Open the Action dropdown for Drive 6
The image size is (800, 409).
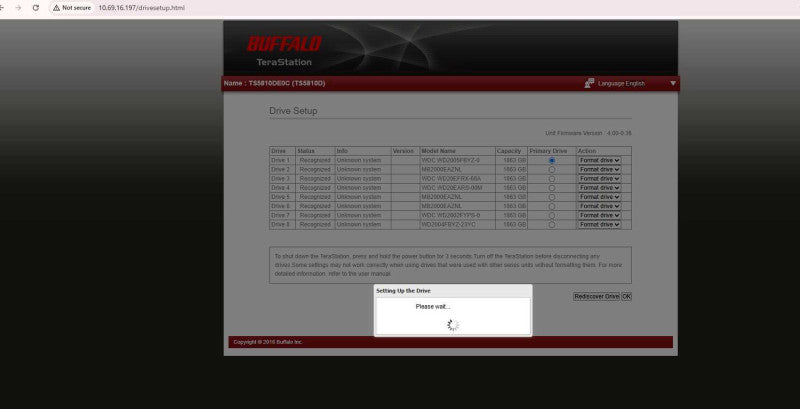(599, 206)
